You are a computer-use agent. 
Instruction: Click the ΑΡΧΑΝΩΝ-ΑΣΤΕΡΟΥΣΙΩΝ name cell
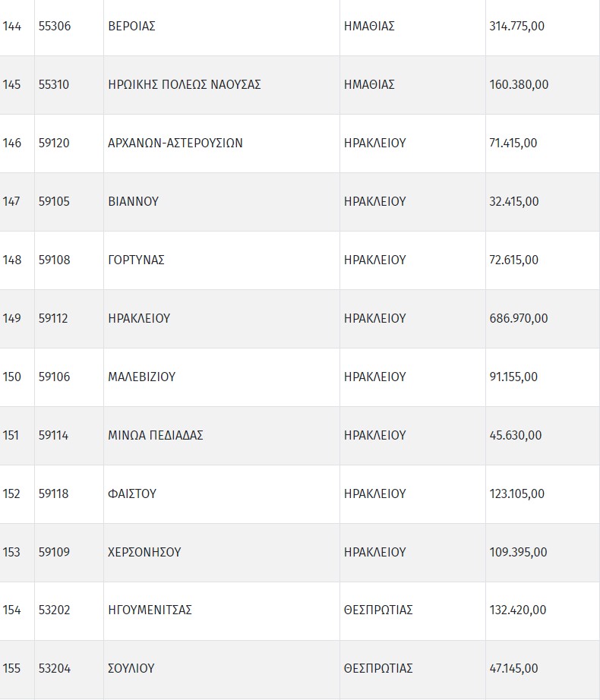click(x=175, y=143)
